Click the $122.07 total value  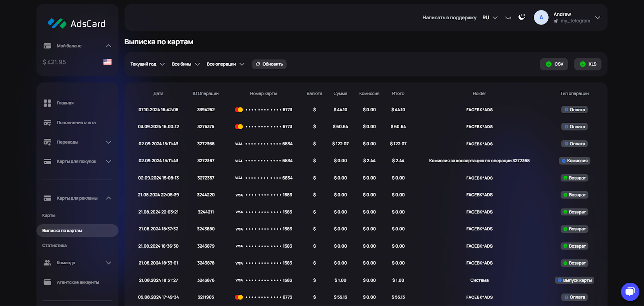pyautogui.click(x=398, y=144)
